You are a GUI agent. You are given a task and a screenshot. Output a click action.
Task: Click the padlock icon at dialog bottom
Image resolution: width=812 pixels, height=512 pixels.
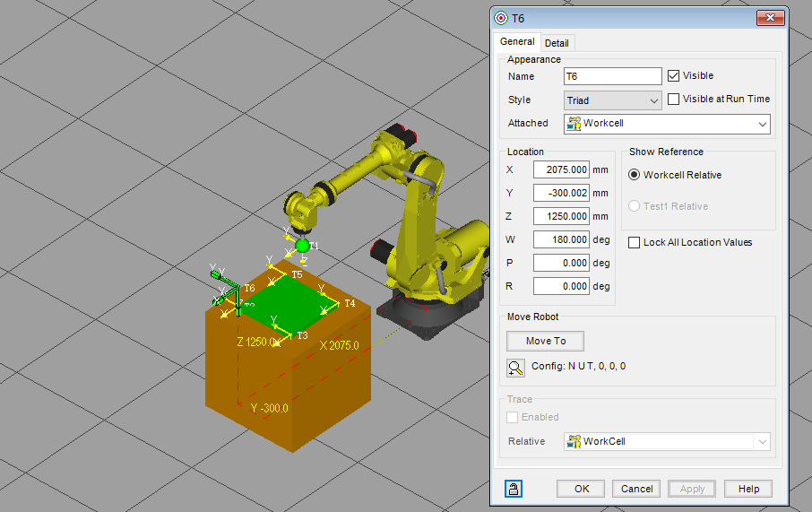[x=514, y=489]
